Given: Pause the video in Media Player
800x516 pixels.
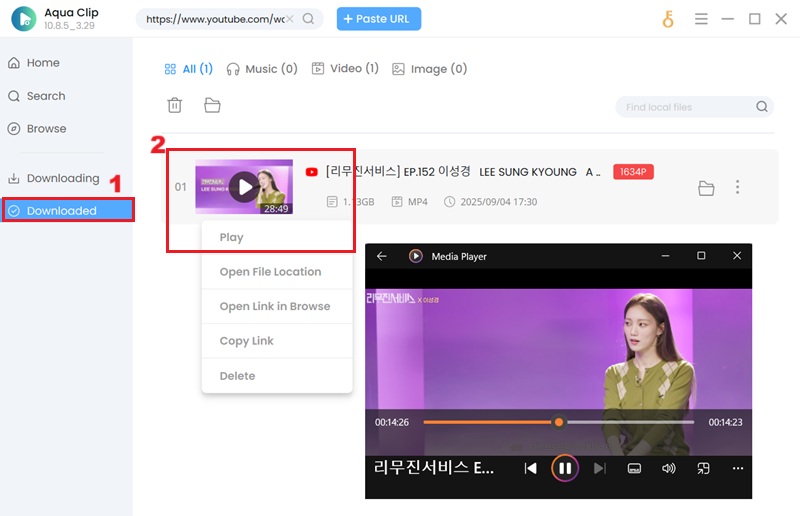Looking at the screenshot, I should click(x=565, y=468).
